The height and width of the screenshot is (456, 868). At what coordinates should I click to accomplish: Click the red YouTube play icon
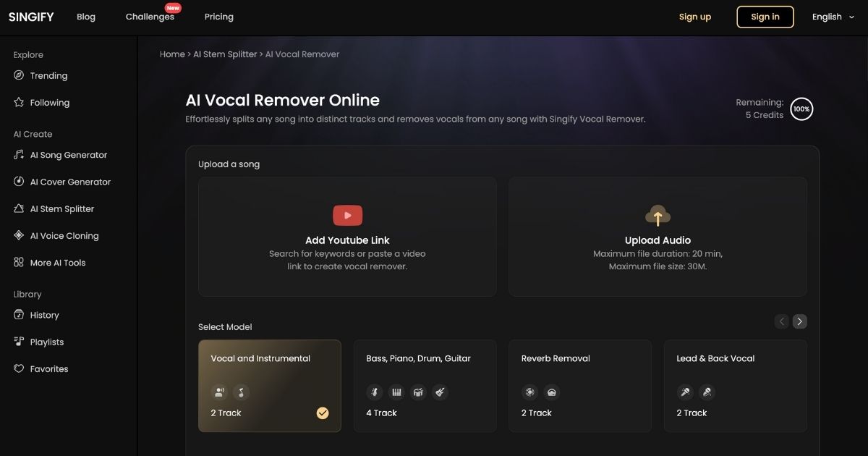(347, 215)
